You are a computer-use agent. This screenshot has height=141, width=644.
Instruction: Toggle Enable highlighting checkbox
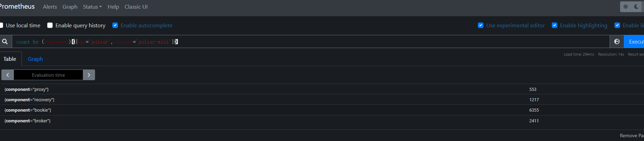(x=555, y=25)
